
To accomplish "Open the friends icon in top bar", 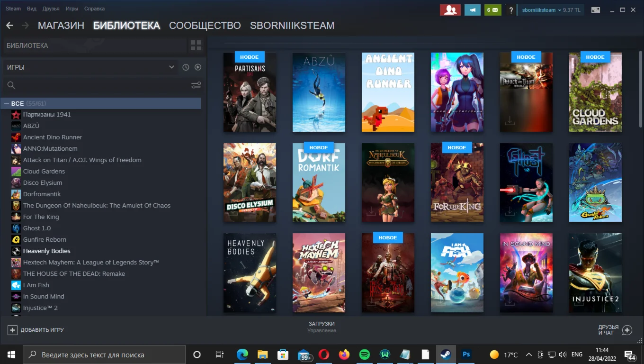I will coord(450,10).
